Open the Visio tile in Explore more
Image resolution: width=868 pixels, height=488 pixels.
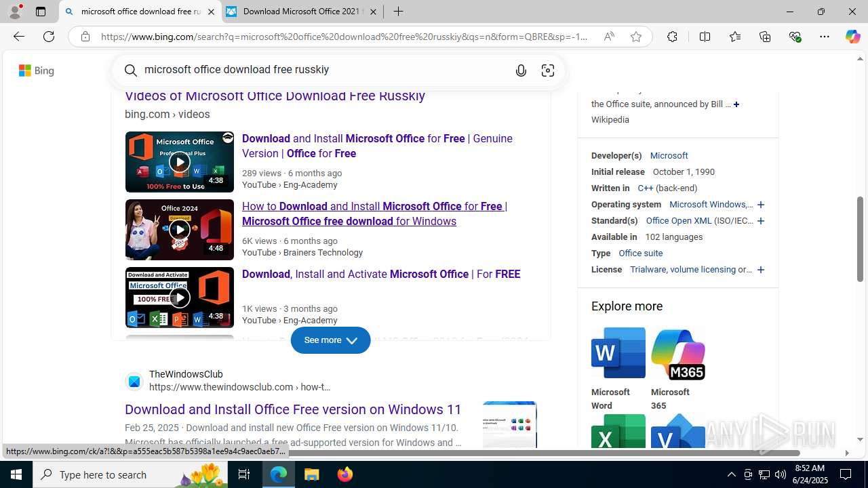(x=677, y=431)
